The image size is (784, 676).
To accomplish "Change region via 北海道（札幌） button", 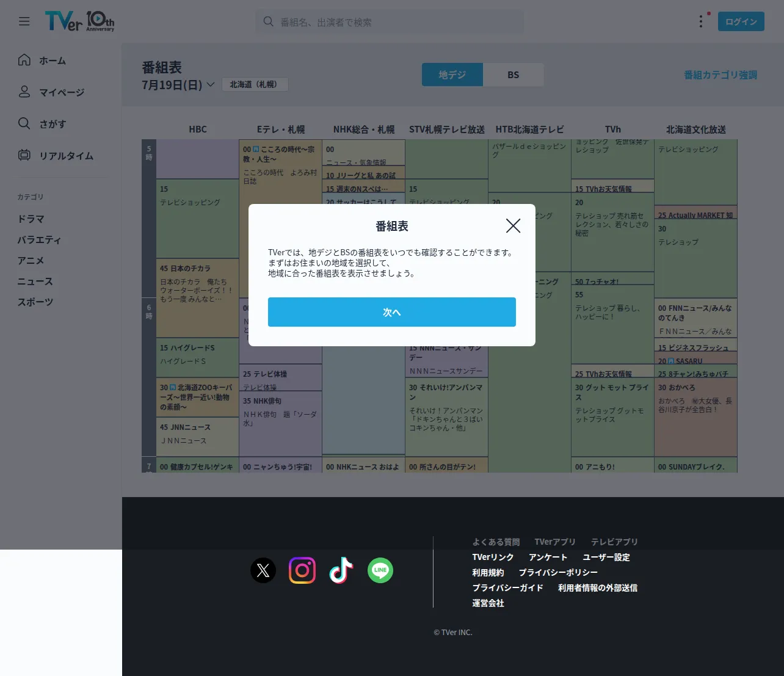I will pos(255,84).
